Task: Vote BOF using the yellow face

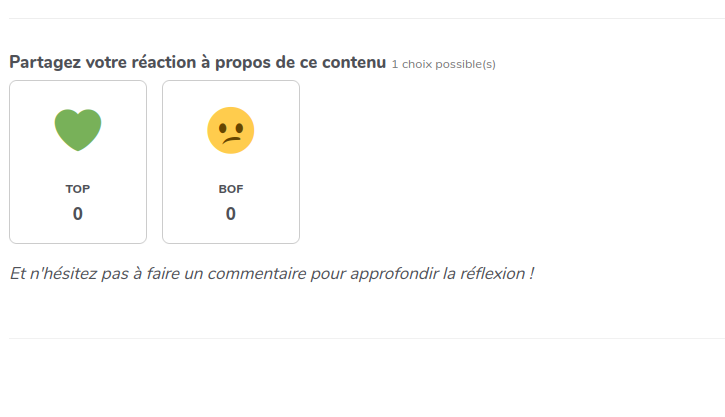Action: point(231,130)
